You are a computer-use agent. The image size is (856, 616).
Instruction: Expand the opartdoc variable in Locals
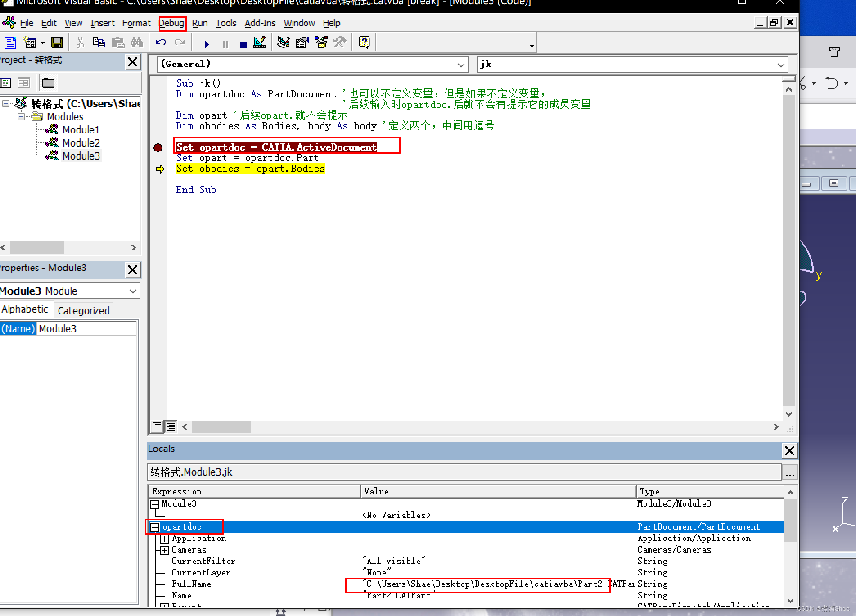[x=155, y=526]
